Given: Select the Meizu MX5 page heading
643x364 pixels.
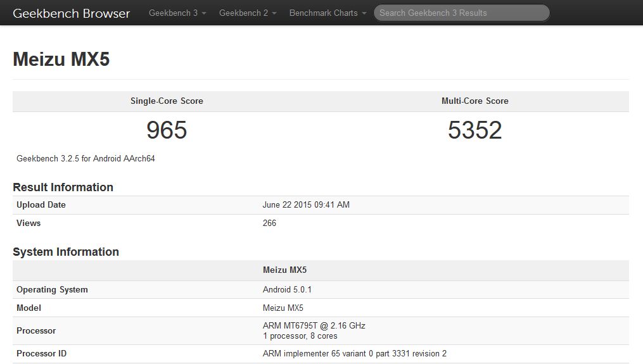Looking at the screenshot, I should 61,59.
